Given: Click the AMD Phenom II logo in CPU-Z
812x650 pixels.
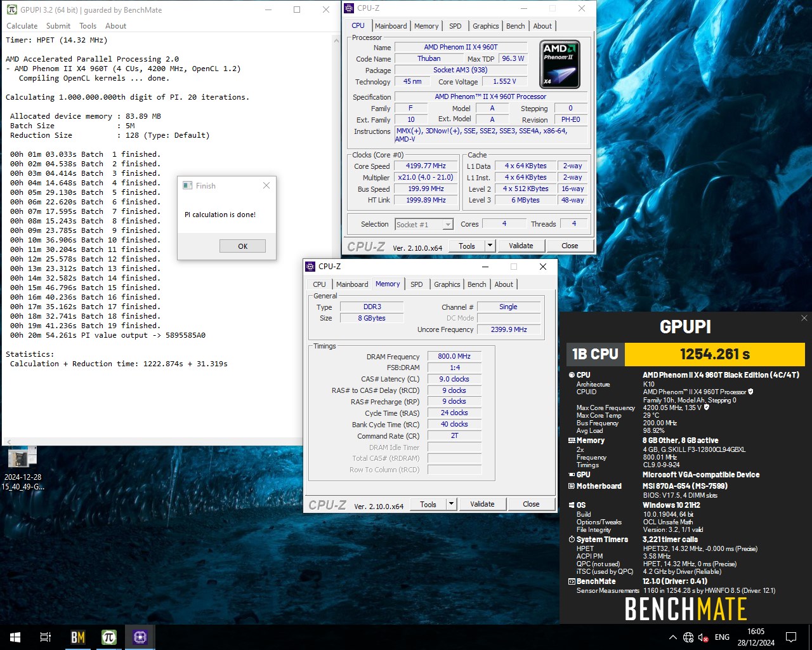Looking at the screenshot, I should [560, 64].
